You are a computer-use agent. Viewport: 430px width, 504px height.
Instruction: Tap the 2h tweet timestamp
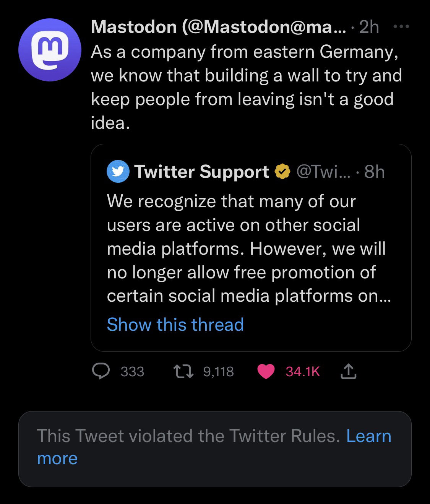(x=369, y=27)
